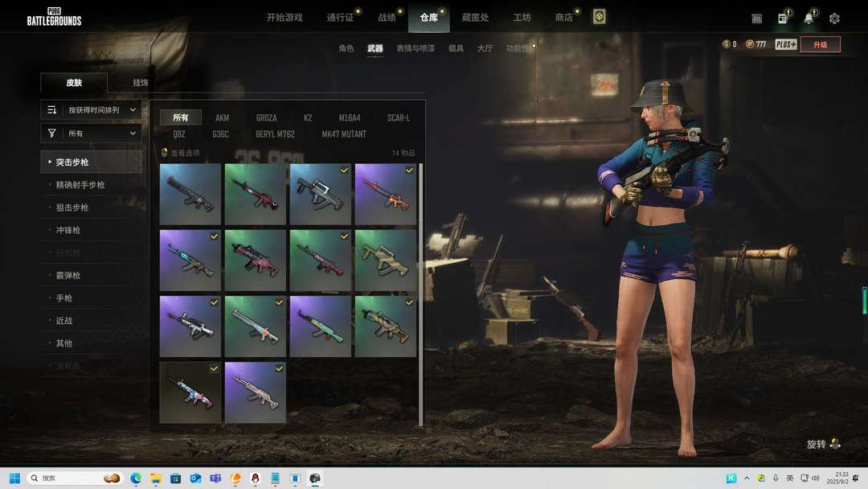868x489 pixels.
Task: Open the 所有 filter dropdown
Action: point(92,133)
